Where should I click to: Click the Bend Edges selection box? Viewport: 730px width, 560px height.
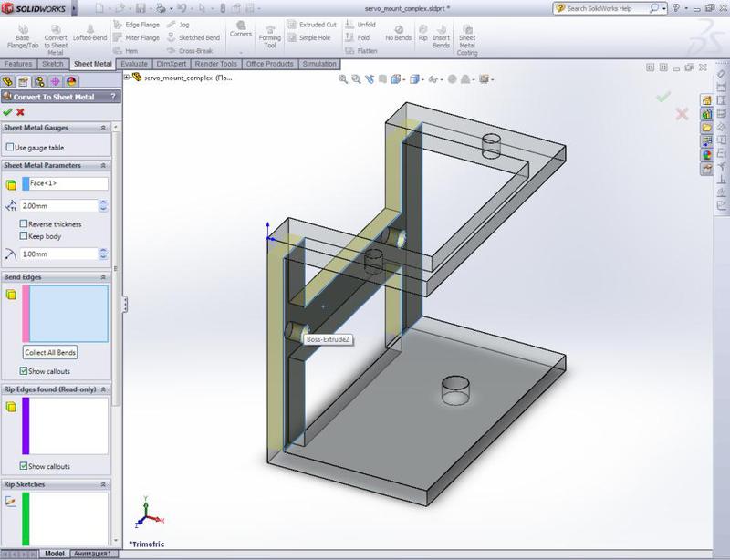(x=65, y=313)
